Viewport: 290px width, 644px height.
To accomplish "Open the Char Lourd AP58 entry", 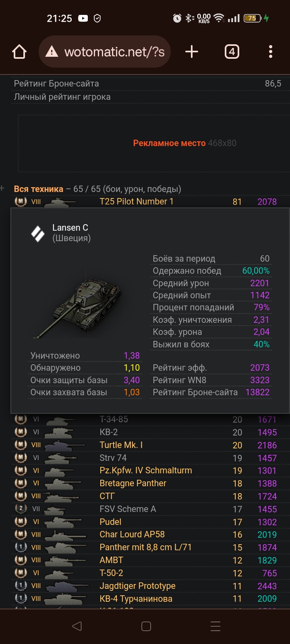I will (x=132, y=535).
